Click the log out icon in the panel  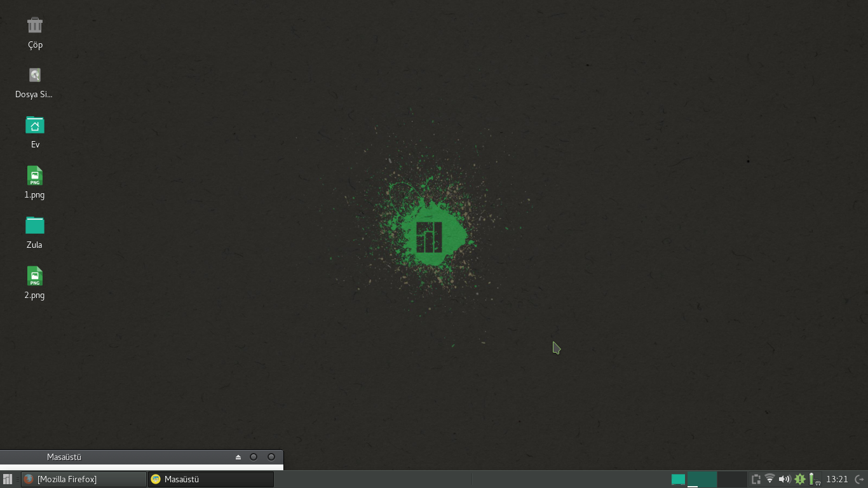pyautogui.click(x=859, y=479)
